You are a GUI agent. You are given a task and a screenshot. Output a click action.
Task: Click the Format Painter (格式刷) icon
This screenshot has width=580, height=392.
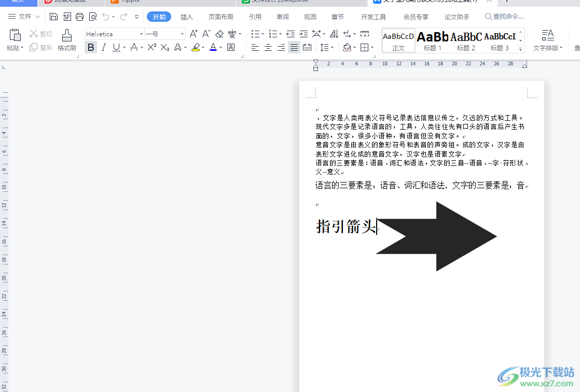pos(66,40)
